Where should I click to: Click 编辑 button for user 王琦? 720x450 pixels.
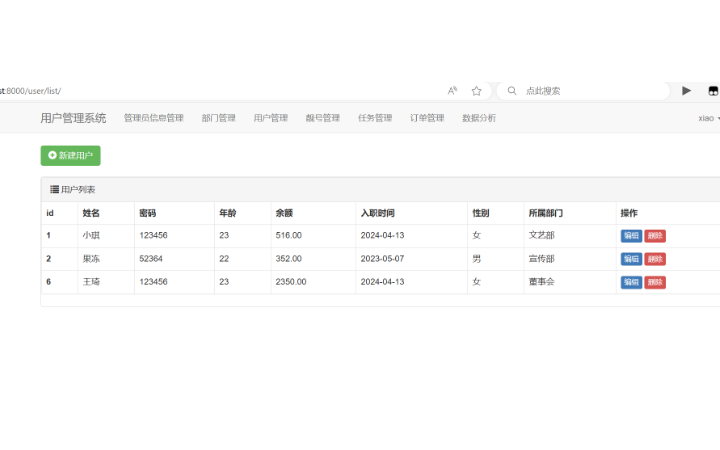[x=631, y=282]
